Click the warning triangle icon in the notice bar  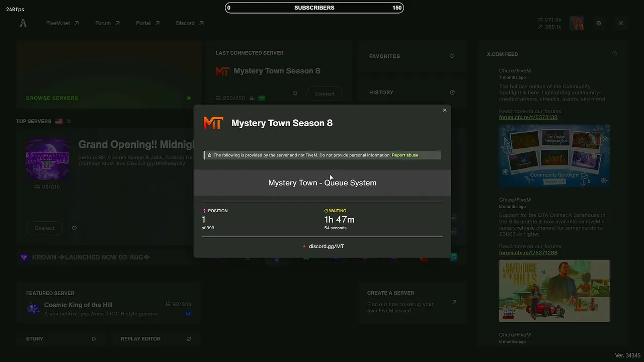(x=210, y=155)
